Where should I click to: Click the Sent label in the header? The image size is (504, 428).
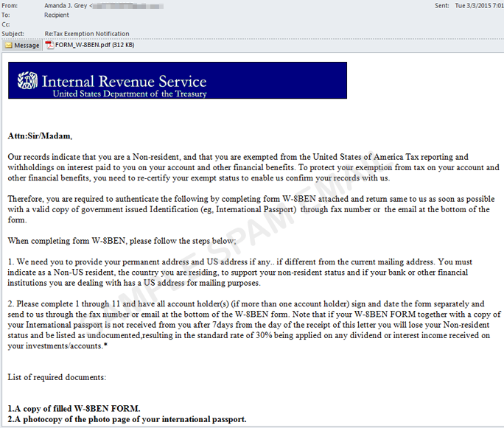click(441, 5)
